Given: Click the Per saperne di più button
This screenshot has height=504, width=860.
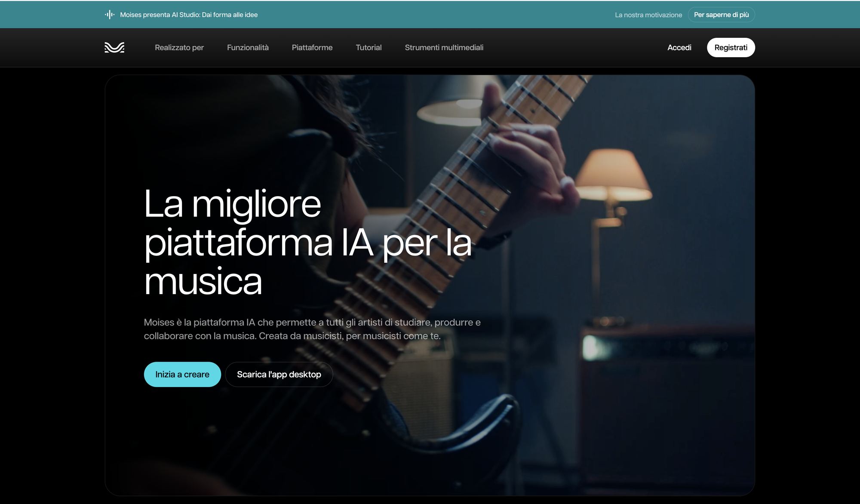Looking at the screenshot, I should pyautogui.click(x=722, y=15).
